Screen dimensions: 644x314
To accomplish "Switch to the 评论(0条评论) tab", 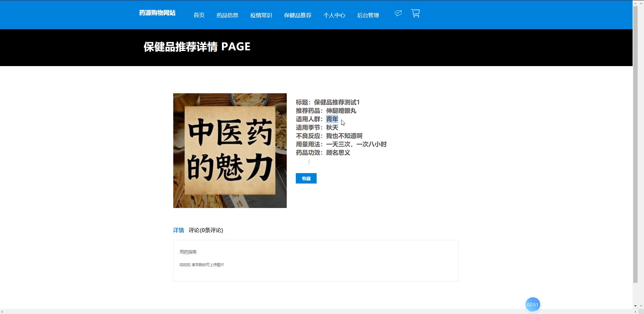I will click(x=206, y=230).
